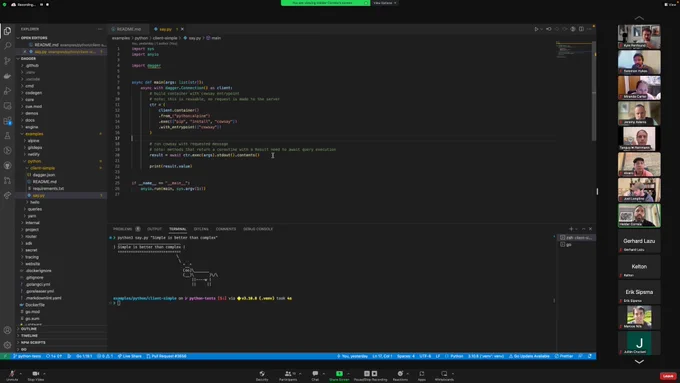
Task: Open the Accounts icon in the activity bar
Action: (7, 330)
